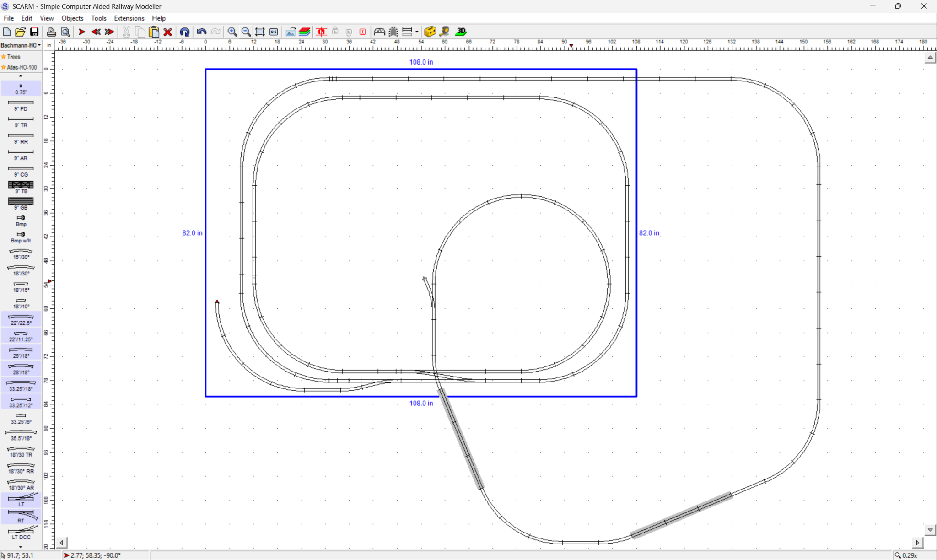The height and width of the screenshot is (560, 937).
Task: Open the Edit menu
Action: 27,18
